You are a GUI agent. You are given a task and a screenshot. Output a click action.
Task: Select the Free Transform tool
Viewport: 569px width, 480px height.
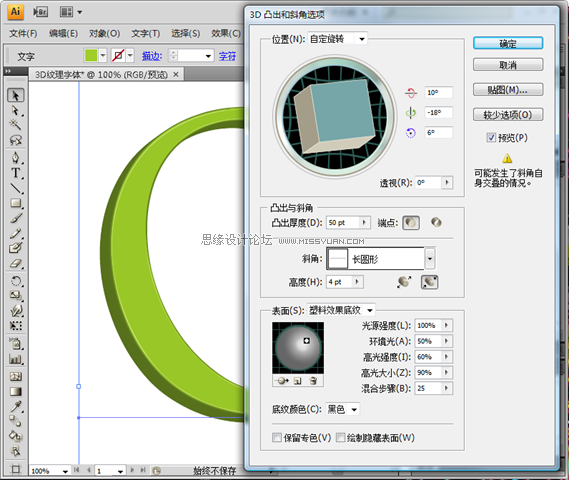click(x=16, y=325)
